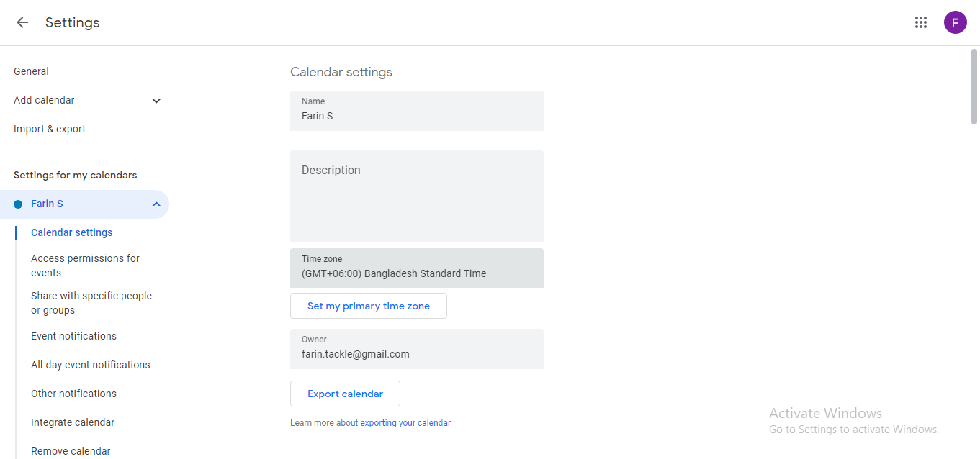Viewport: 980px width, 459px height.
Task: Select Event notifications settings
Action: (x=73, y=335)
